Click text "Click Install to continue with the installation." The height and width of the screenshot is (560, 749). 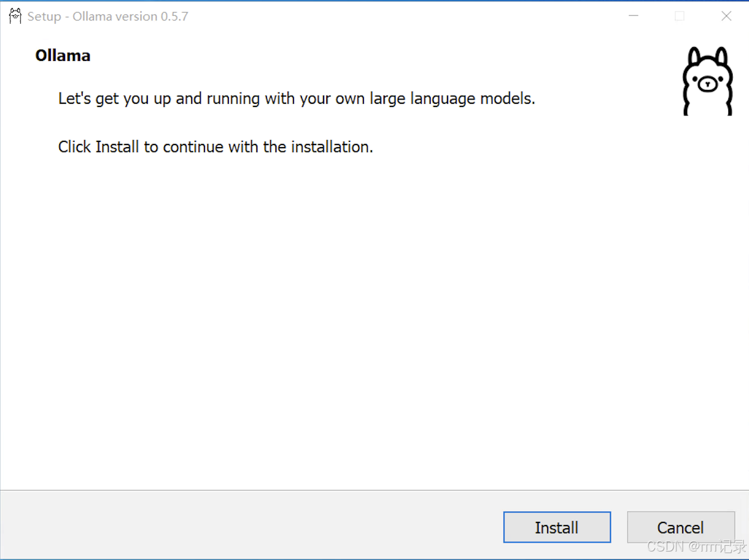pyautogui.click(x=216, y=147)
